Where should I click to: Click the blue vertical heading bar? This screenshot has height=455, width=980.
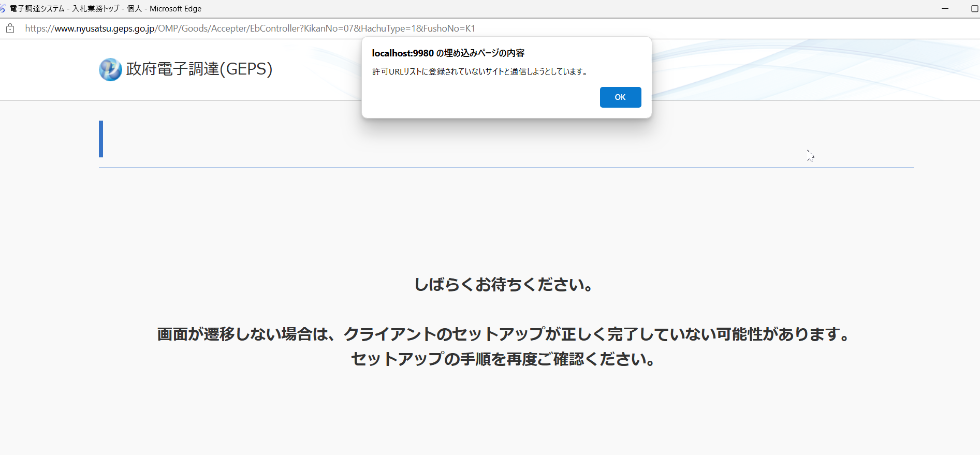(101, 139)
